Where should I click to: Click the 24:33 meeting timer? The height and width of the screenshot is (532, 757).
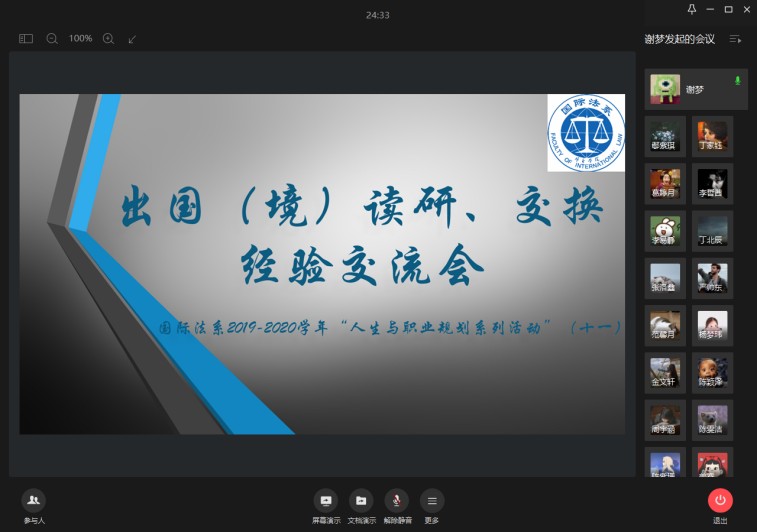click(378, 15)
